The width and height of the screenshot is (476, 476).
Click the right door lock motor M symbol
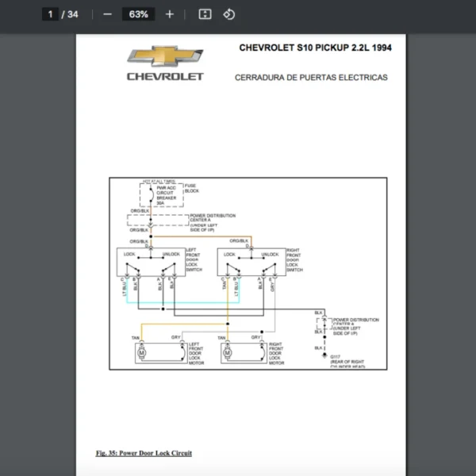point(228,353)
